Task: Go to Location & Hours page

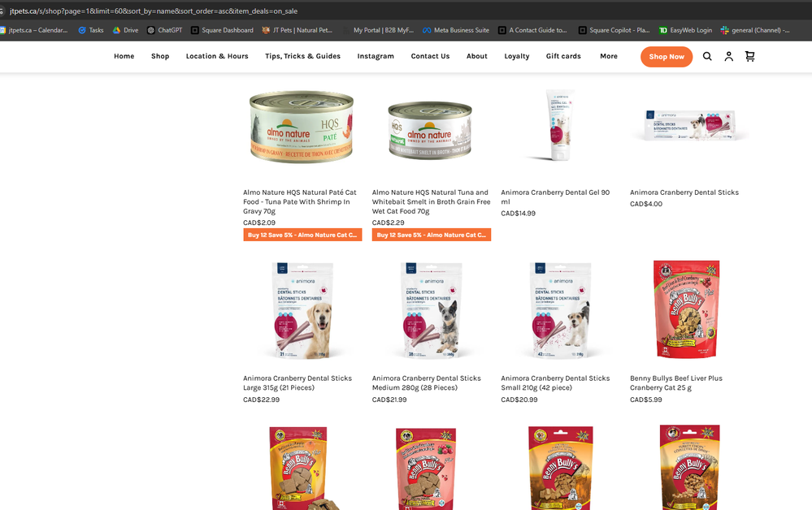Action: point(217,56)
